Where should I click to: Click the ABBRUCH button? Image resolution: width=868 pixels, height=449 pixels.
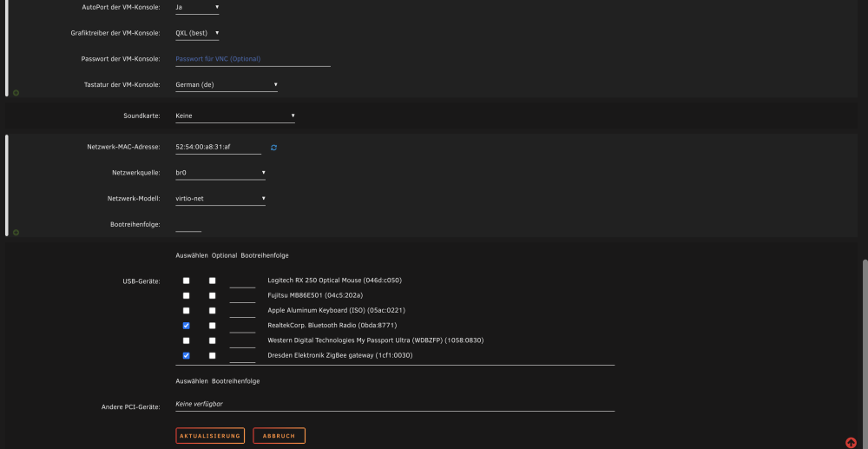[x=279, y=436]
